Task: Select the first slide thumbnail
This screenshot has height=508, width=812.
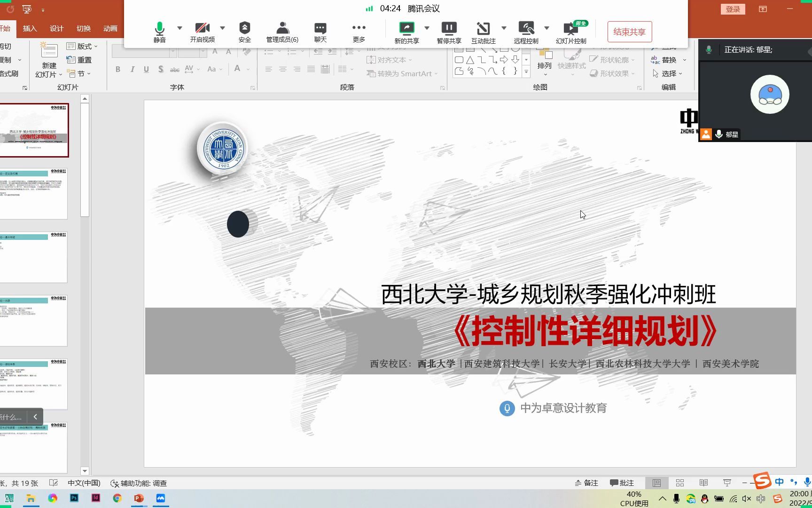Action: point(34,130)
